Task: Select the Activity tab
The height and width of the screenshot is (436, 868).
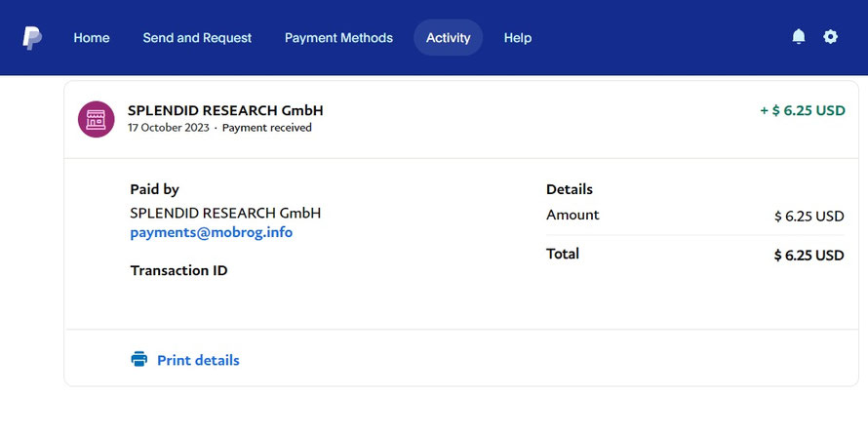Action: [x=449, y=38]
